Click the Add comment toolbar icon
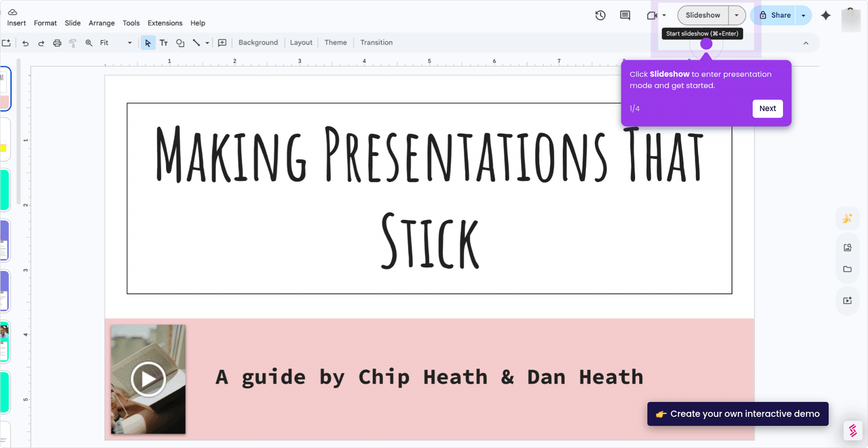 tap(222, 43)
